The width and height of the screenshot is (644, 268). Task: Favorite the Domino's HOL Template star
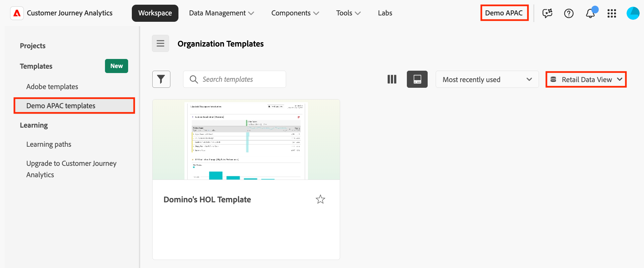[320, 199]
